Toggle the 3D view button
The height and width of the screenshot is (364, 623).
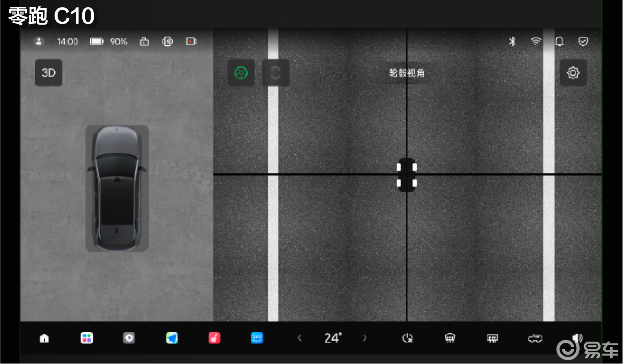point(49,73)
